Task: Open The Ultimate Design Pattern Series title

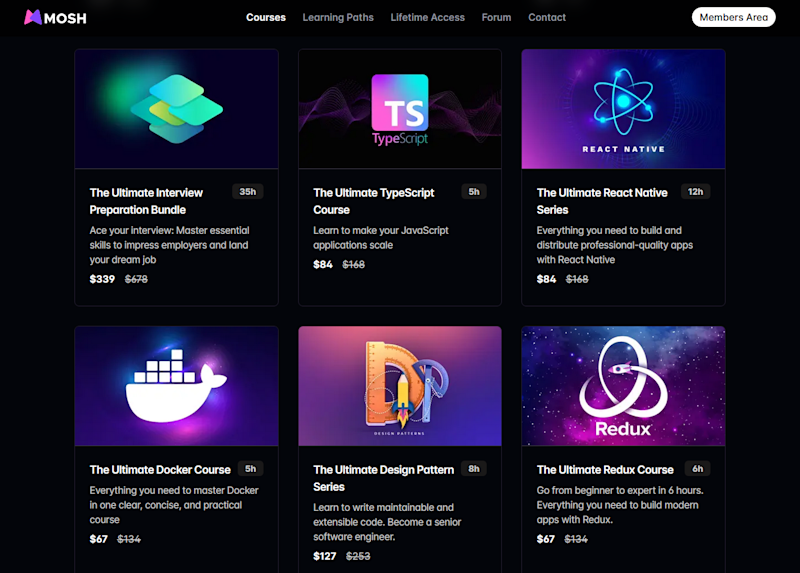Action: coord(384,478)
